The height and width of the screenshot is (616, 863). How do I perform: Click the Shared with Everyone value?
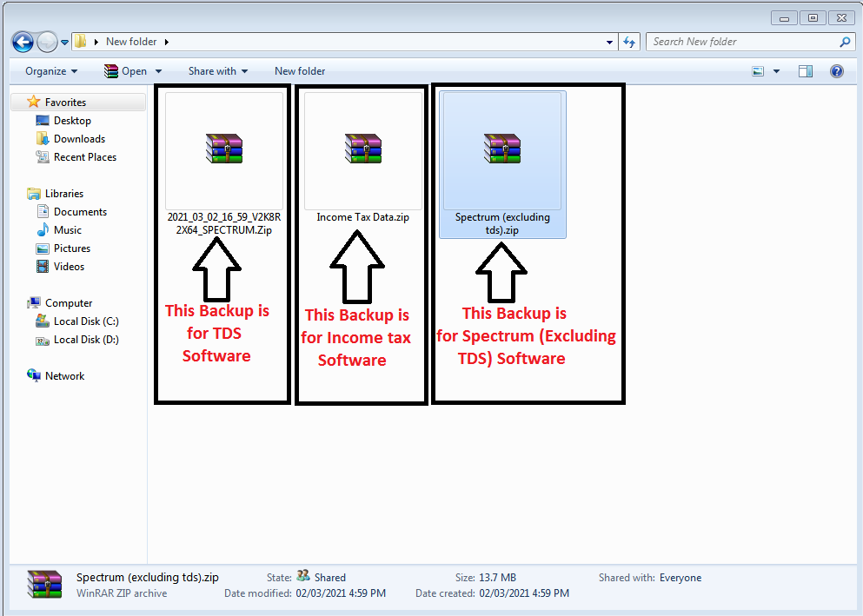[680, 578]
